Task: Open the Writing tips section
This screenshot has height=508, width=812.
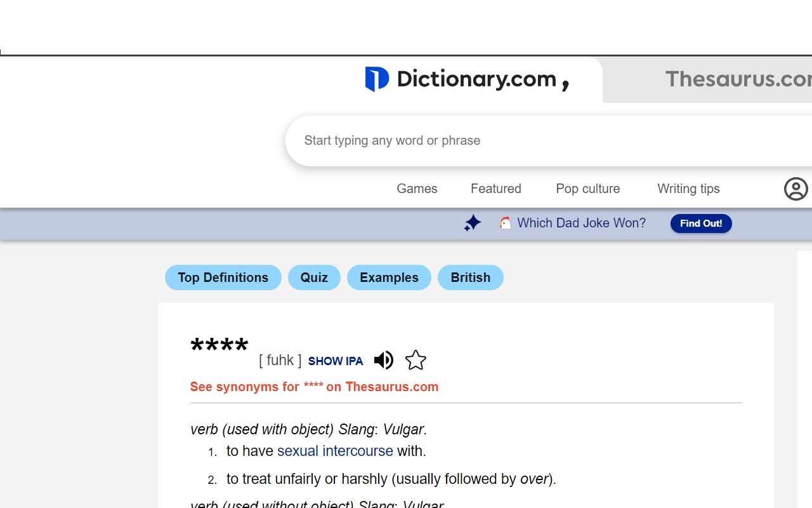Action: click(x=688, y=189)
